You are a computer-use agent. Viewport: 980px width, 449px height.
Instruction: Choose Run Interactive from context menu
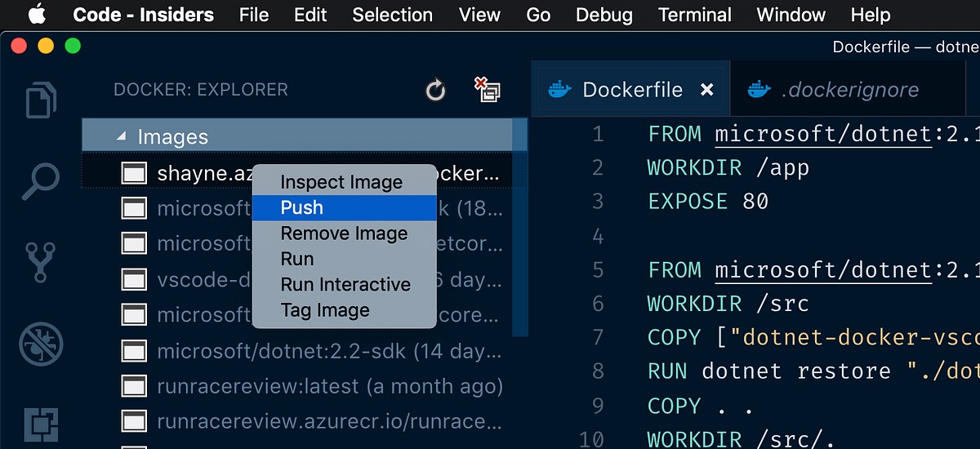345,284
